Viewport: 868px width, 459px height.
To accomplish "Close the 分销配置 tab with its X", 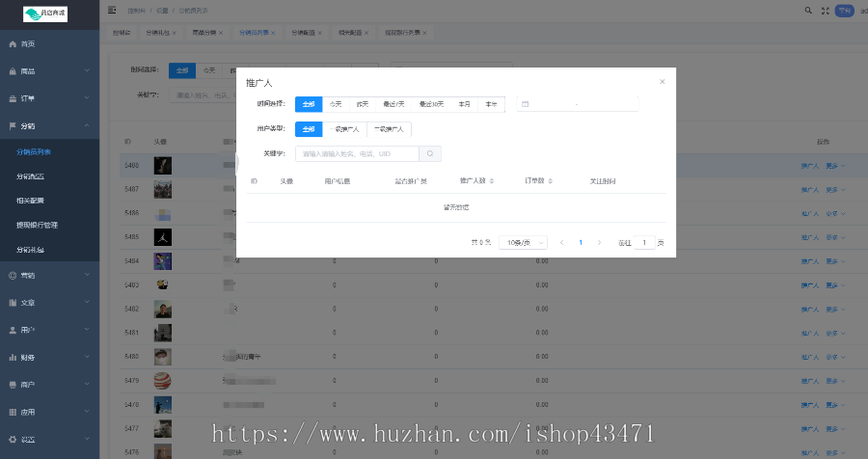I will click(x=319, y=33).
